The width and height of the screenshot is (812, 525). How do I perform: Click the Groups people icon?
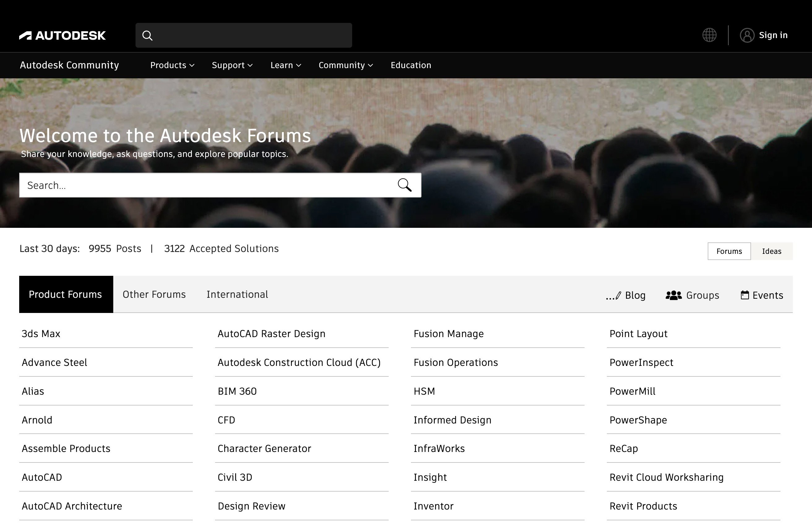pos(673,295)
